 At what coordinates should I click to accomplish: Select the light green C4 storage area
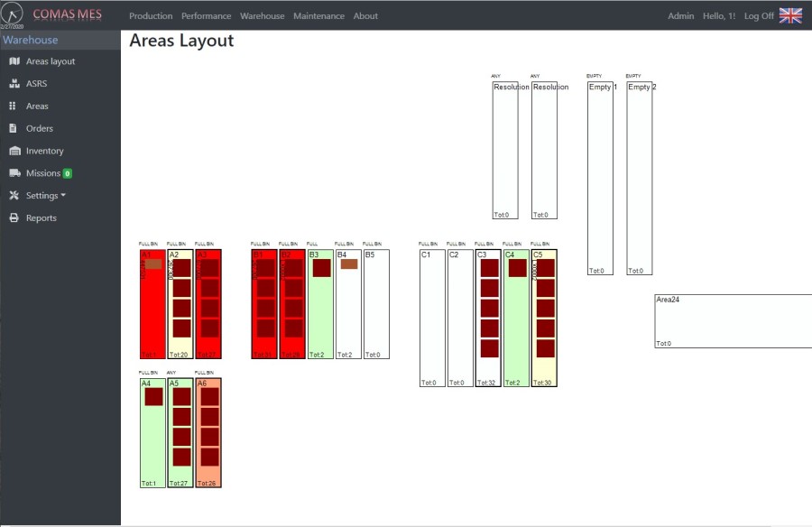[x=516, y=334]
